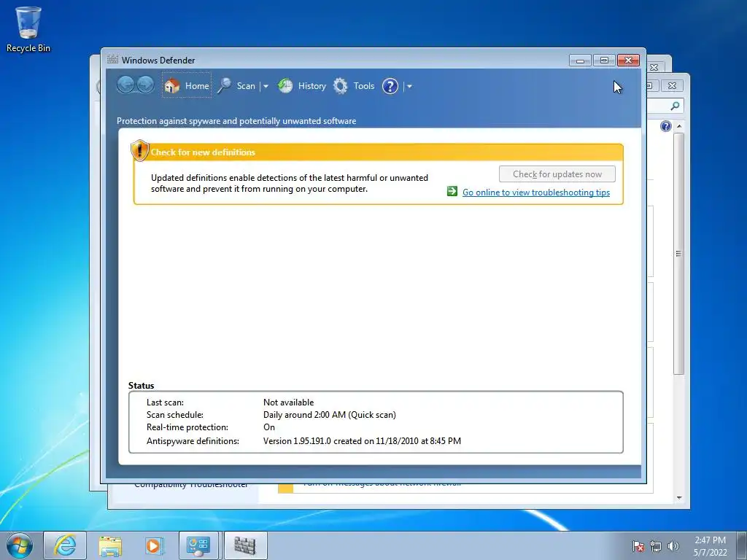The width and height of the screenshot is (747, 560).
Task: Open Windows Explorer from taskbar
Action: pyautogui.click(x=110, y=545)
